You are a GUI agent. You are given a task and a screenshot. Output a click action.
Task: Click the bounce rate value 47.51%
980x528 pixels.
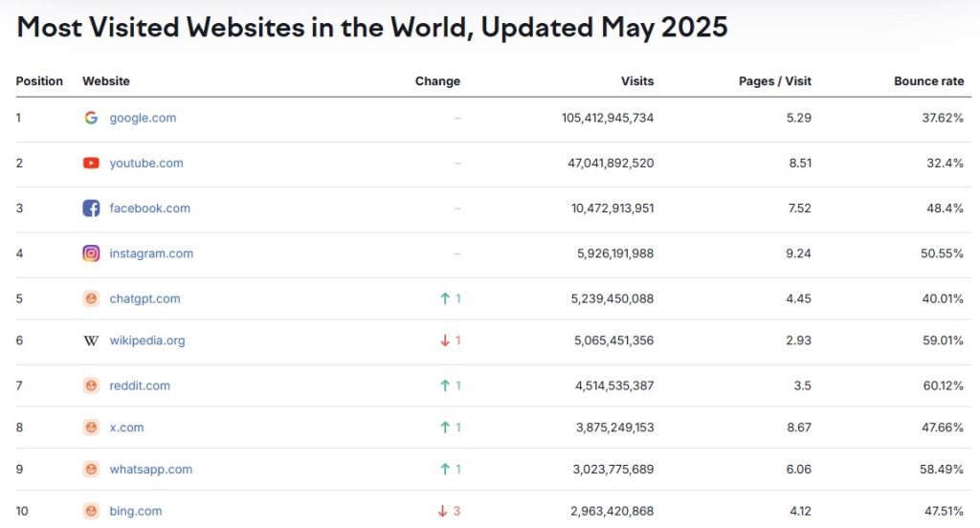[x=944, y=511]
